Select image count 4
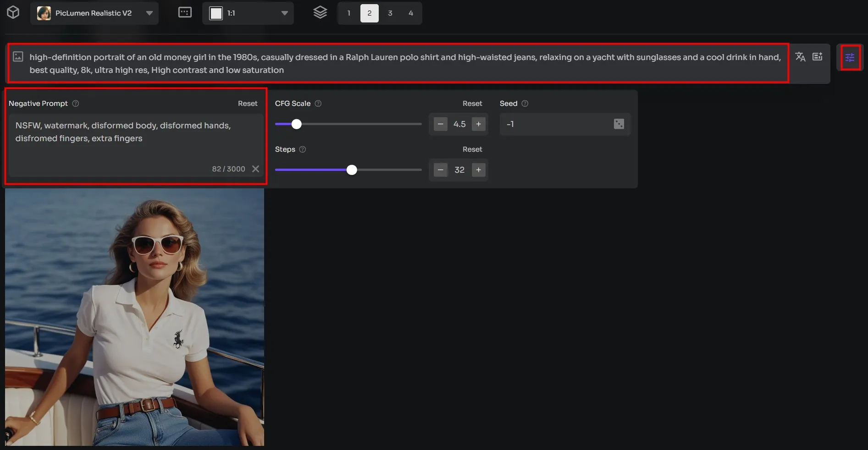 (x=410, y=13)
